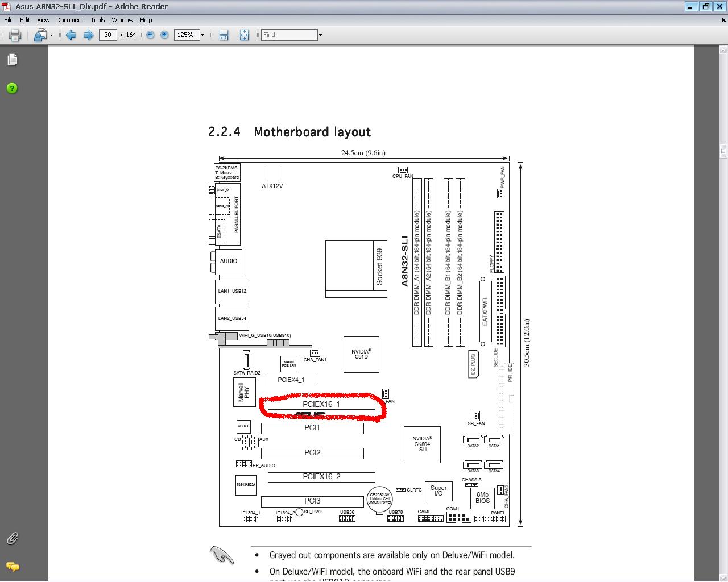Image resolution: width=728 pixels, height=582 pixels.
Task: Click the PANEL connector label
Action: 498,513
